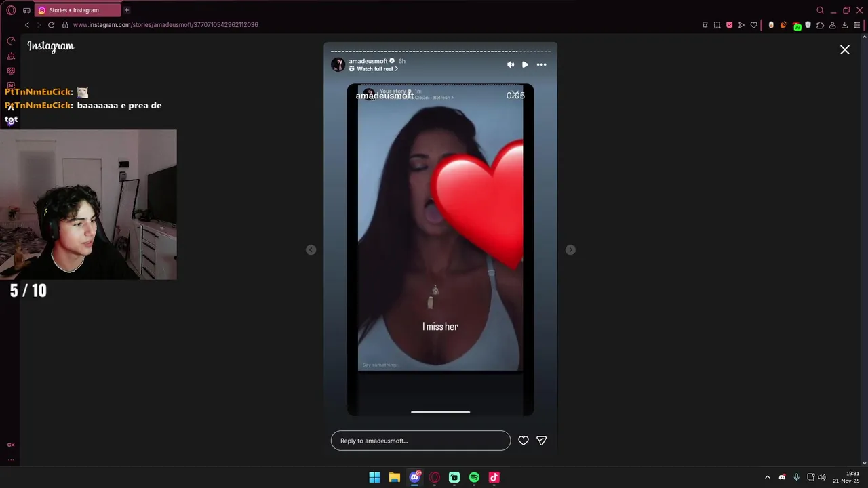Open the Opera main menu logo
This screenshot has width=868, height=488.
pyautogui.click(x=11, y=10)
